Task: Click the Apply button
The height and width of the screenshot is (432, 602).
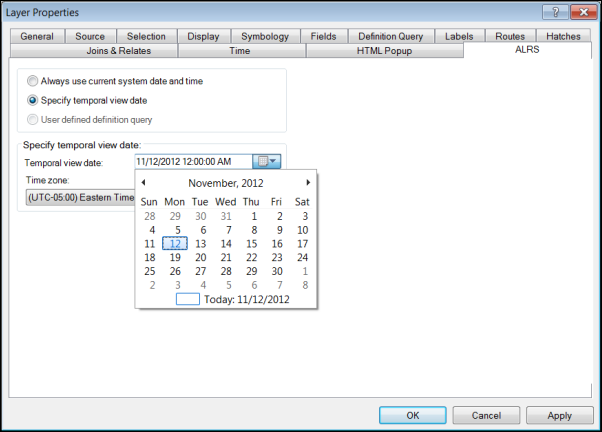Action: pyautogui.click(x=559, y=415)
